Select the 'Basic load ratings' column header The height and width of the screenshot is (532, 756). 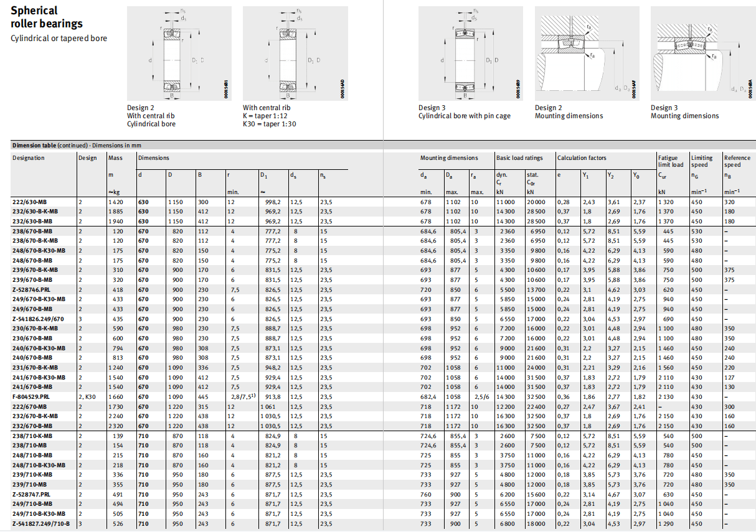coord(519,158)
